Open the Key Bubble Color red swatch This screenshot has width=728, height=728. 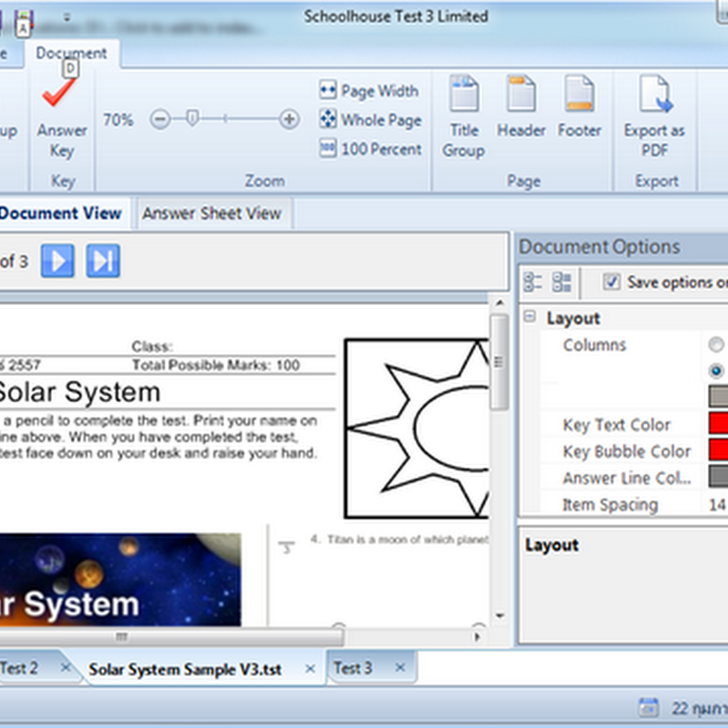718,450
